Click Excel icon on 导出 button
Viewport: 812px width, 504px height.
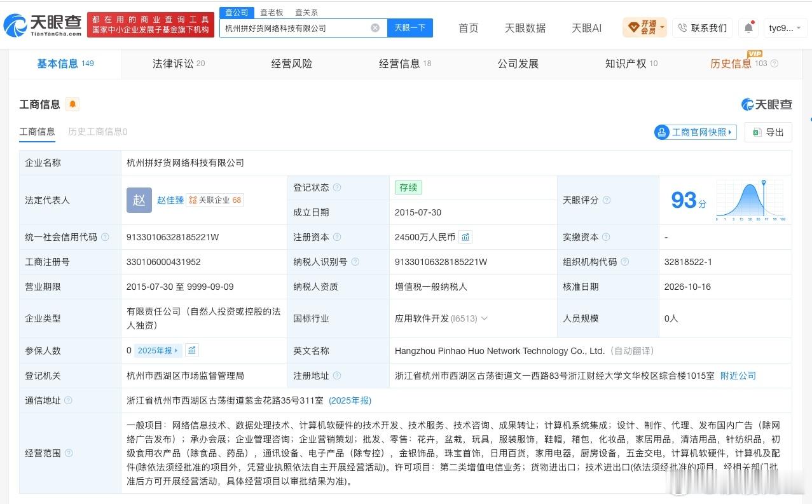(x=757, y=132)
